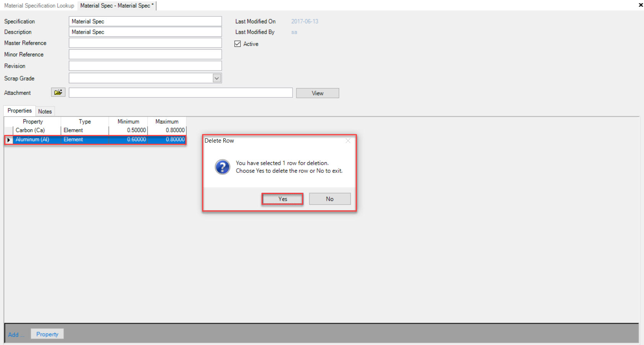The image size is (644, 345).
Task: Click Aluminum's 0.80000 maximum value
Action: [167, 140]
